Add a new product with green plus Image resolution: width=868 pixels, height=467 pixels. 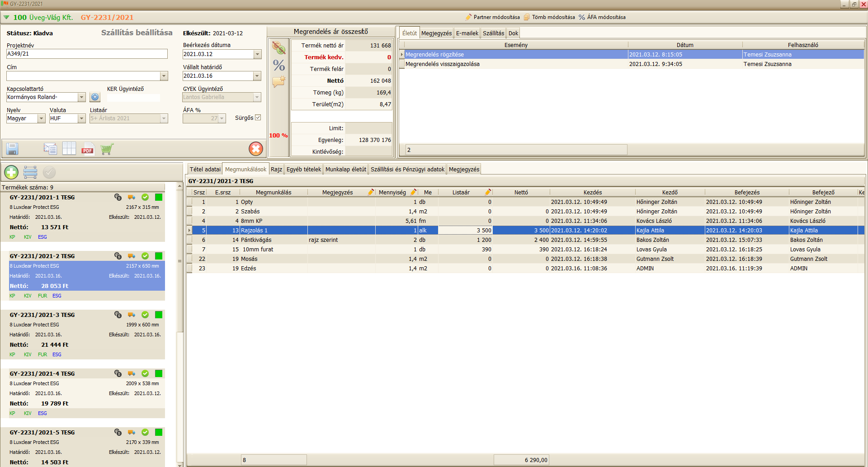coord(11,172)
